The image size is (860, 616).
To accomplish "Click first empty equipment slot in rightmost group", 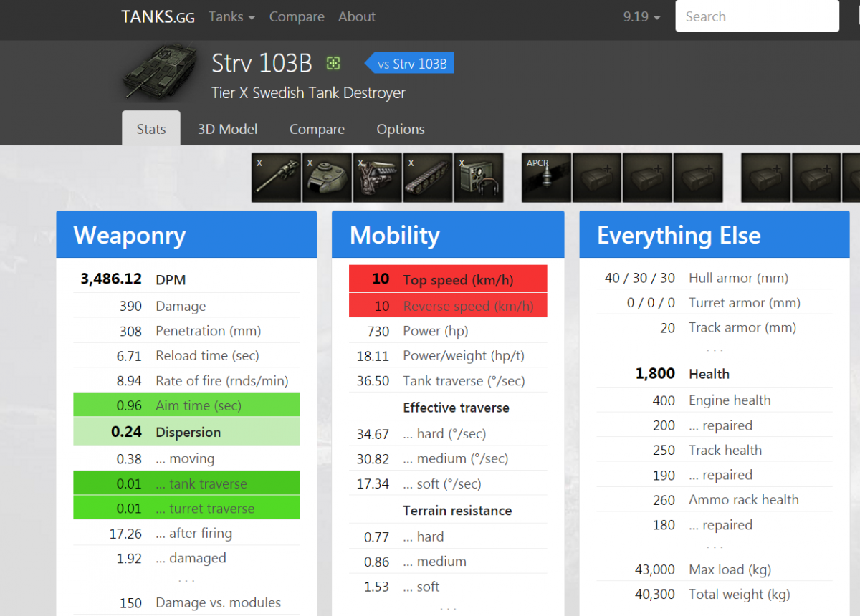I will click(766, 178).
